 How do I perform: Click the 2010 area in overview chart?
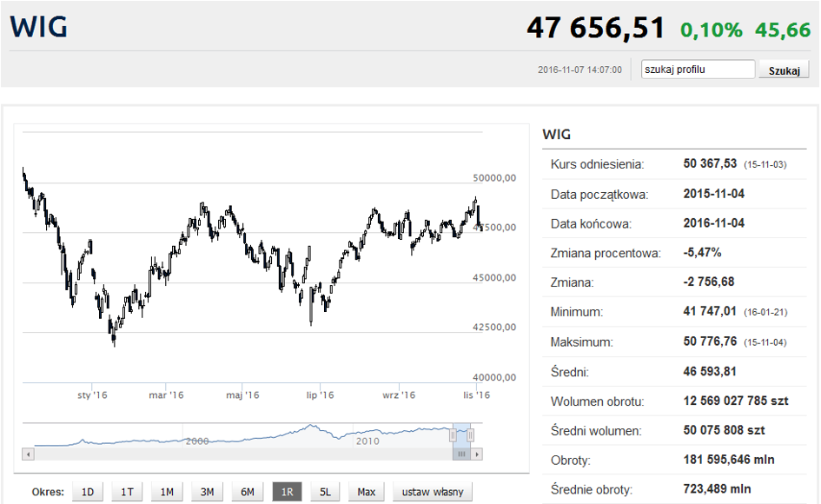367,441
